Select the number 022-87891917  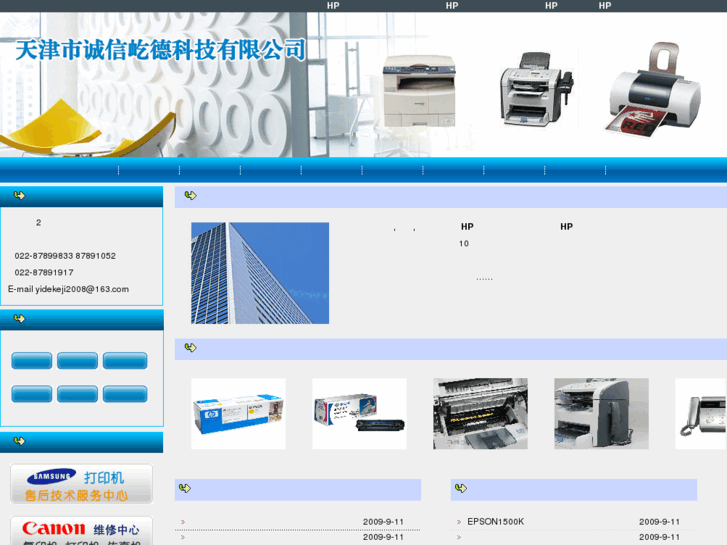[44, 272]
